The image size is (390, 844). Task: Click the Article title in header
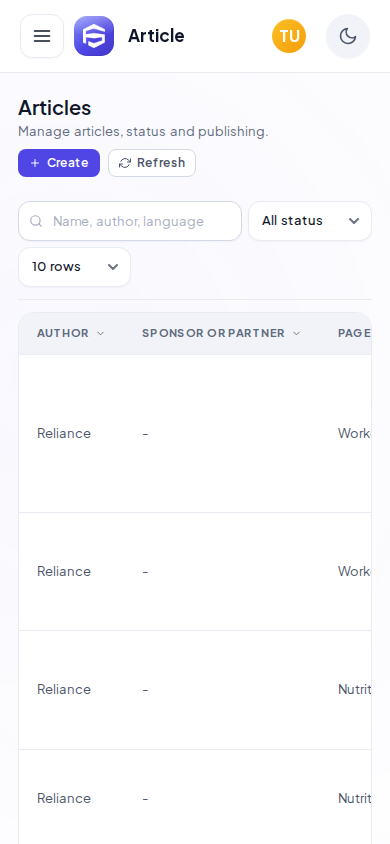pyautogui.click(x=156, y=36)
